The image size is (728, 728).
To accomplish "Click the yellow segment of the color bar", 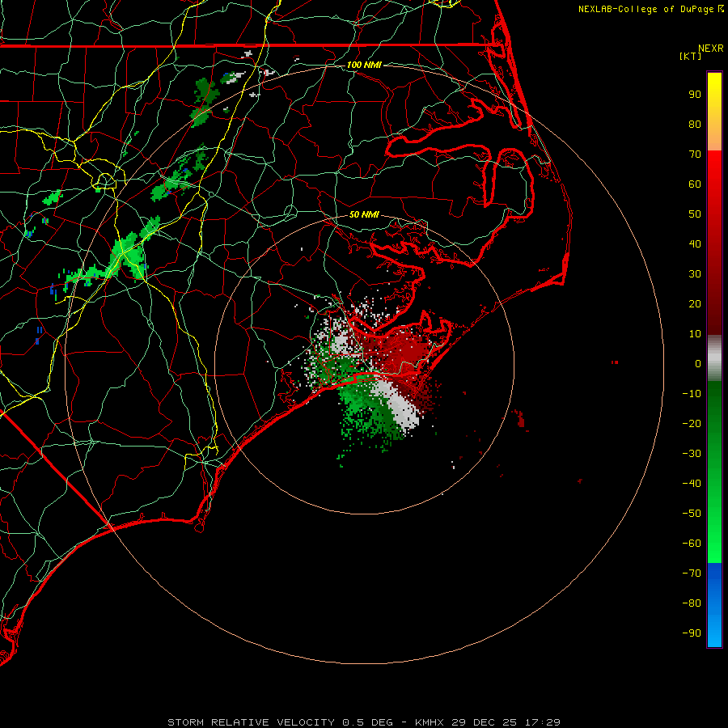I will tap(714, 112).
